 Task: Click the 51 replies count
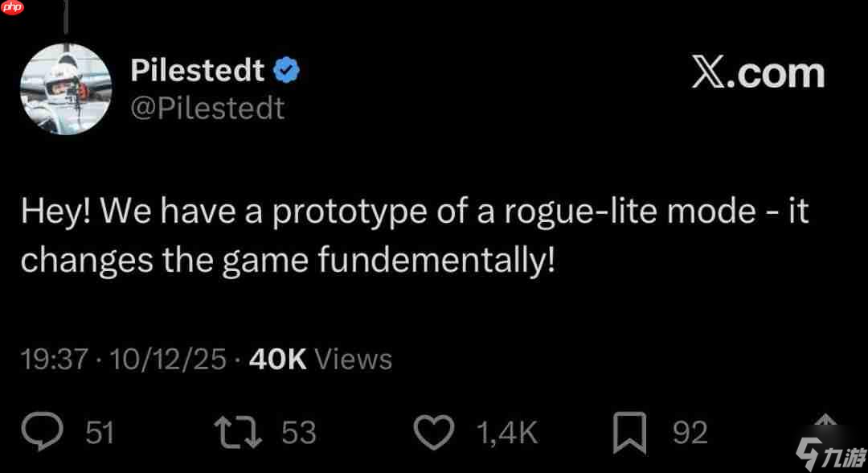[x=100, y=433]
